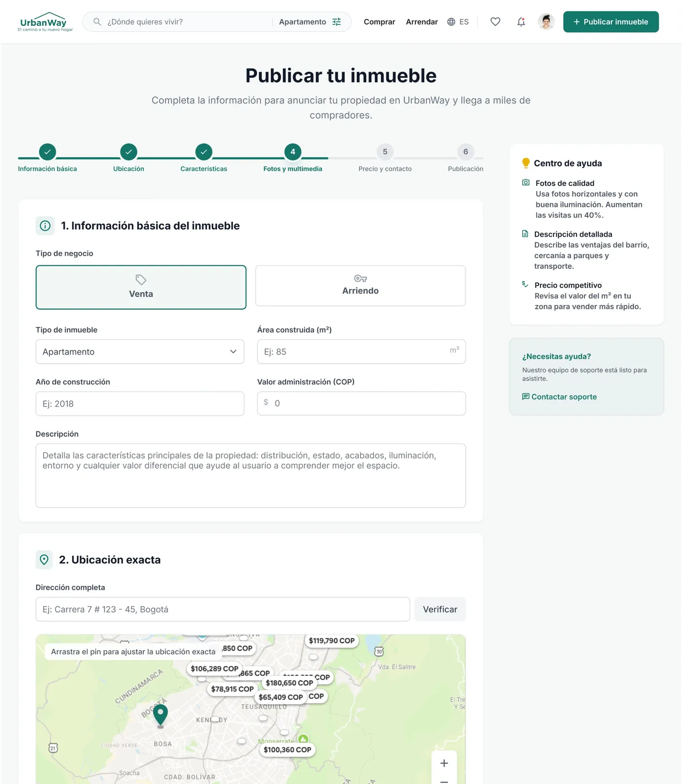The height and width of the screenshot is (784, 682).
Task: Click the Dirección completa input
Action: (x=223, y=609)
